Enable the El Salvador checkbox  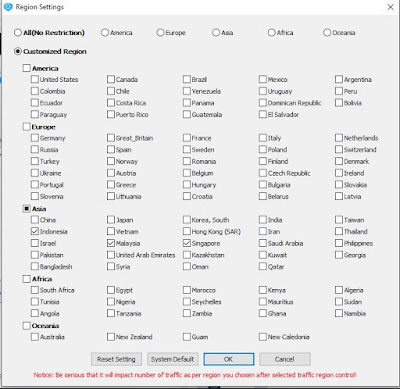point(263,114)
